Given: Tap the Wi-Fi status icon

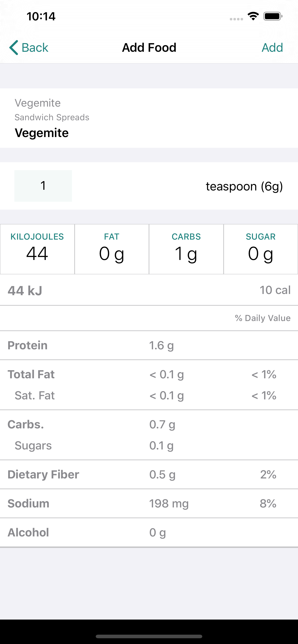Looking at the screenshot, I should (x=253, y=17).
